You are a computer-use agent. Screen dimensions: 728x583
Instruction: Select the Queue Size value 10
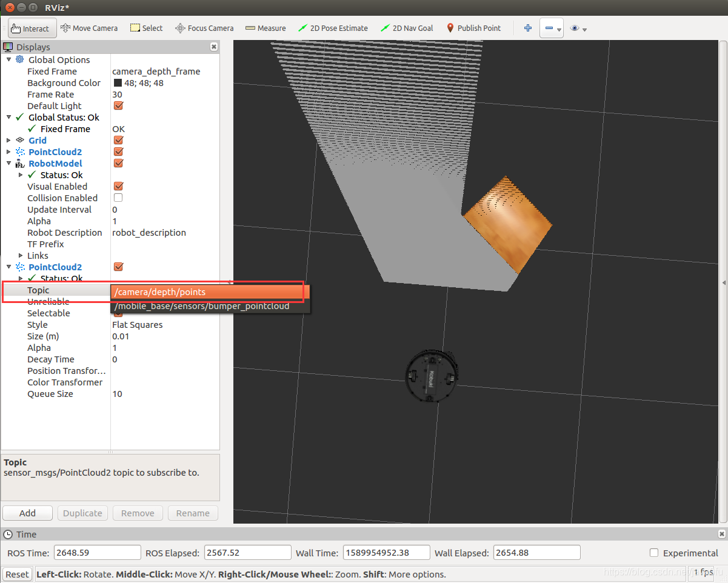117,393
